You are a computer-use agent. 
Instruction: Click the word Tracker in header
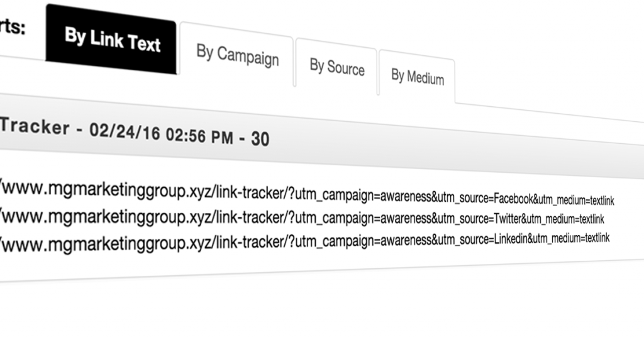click(35, 126)
